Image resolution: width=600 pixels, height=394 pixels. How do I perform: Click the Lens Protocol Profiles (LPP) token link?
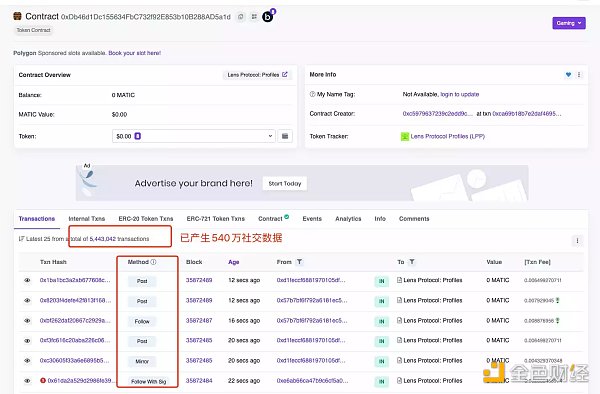447,136
